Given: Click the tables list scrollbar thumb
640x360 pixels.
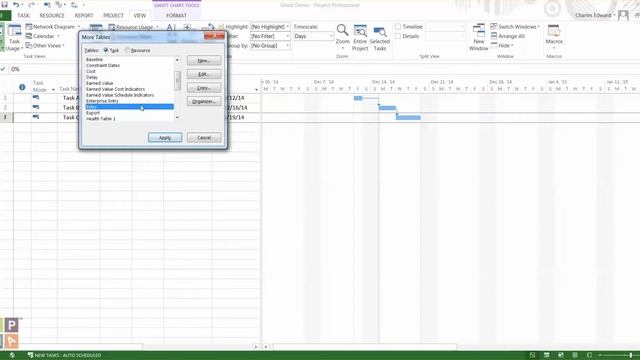Looking at the screenshot, I should [x=177, y=80].
